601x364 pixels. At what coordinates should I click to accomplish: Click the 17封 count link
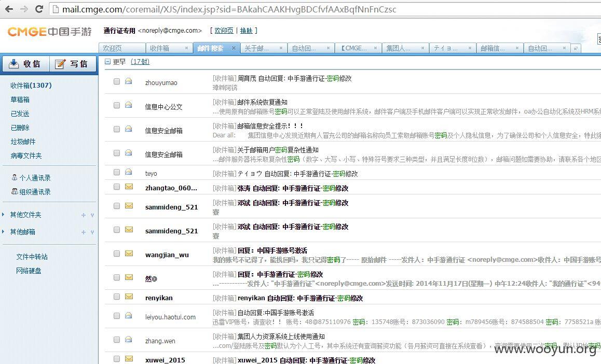(x=140, y=62)
